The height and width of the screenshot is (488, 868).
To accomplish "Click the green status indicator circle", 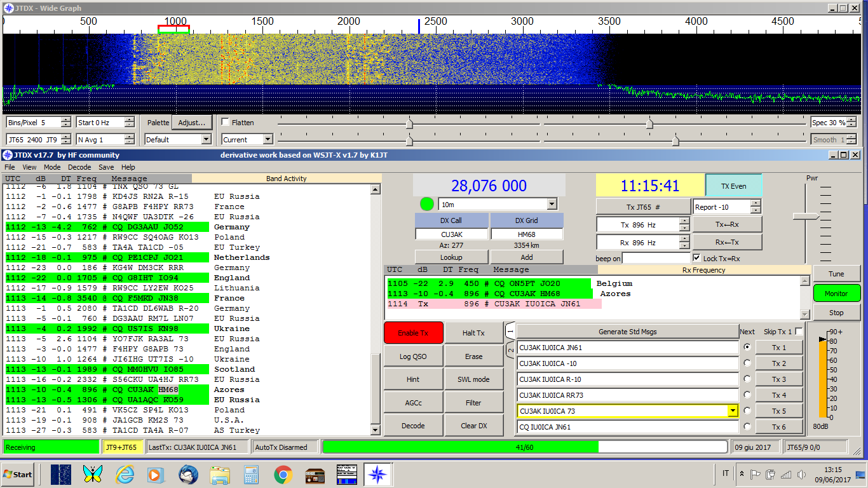I will click(426, 204).
